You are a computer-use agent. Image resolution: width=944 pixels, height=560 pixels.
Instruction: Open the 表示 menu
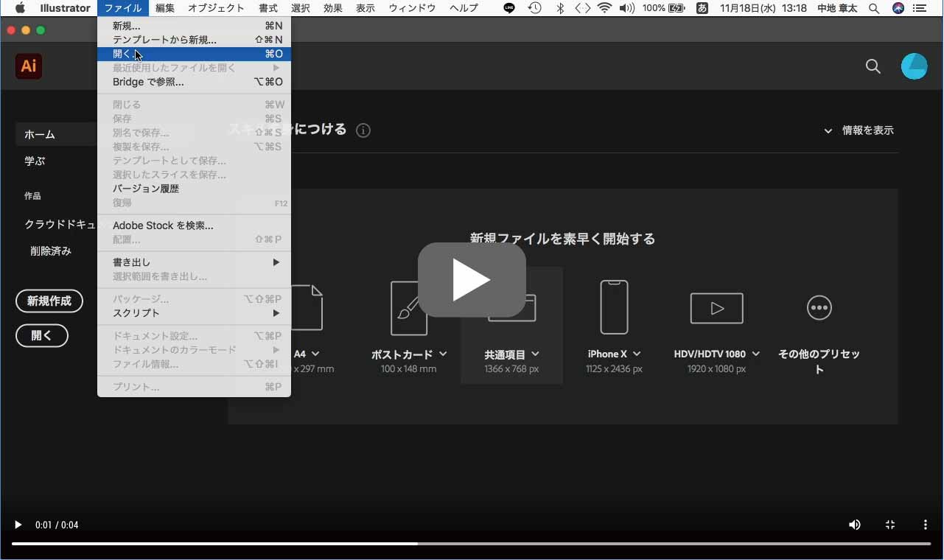366,8
